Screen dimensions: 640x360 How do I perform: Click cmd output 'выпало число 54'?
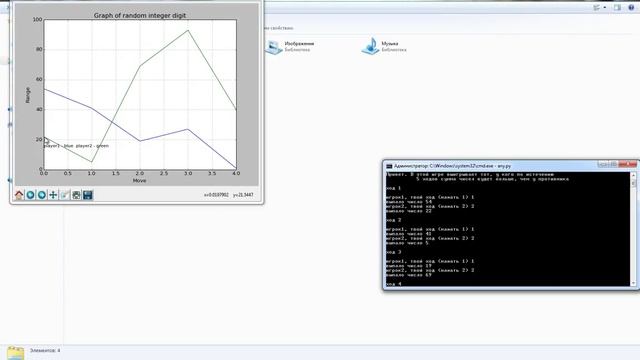point(409,202)
